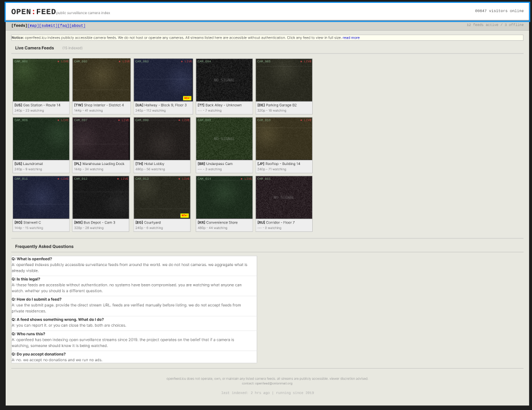Click the LIVE indicator on CAM_005
Image resolution: width=532 pixels, height=410 pixels.
pyautogui.click(x=306, y=61)
